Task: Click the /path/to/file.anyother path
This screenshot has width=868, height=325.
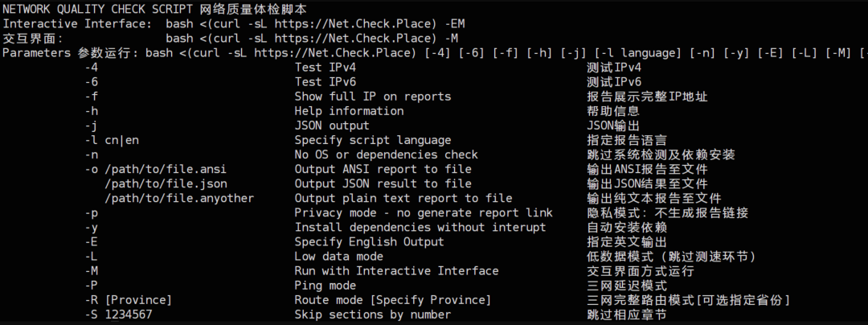Action: tap(179, 198)
